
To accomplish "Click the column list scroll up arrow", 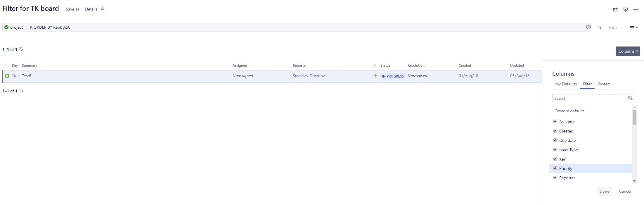I will pyautogui.click(x=634, y=107).
